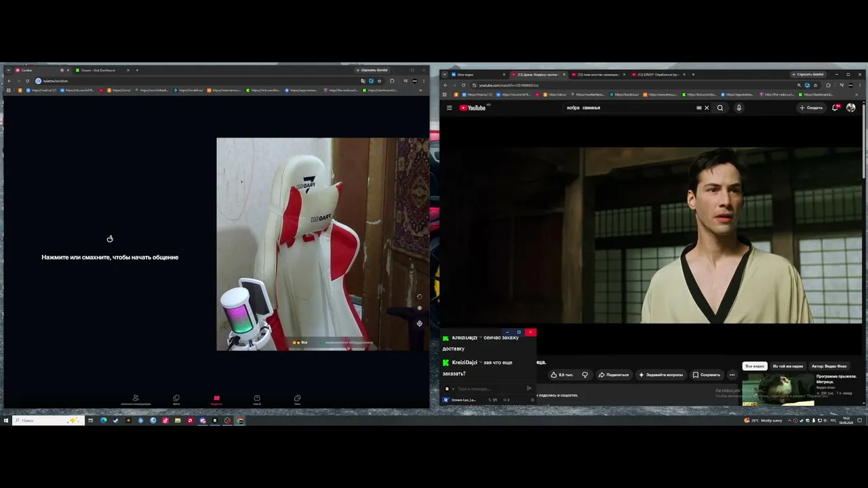Click the chat message input field
Image resolution: width=868 pixels, height=488 pixels.
click(490, 389)
